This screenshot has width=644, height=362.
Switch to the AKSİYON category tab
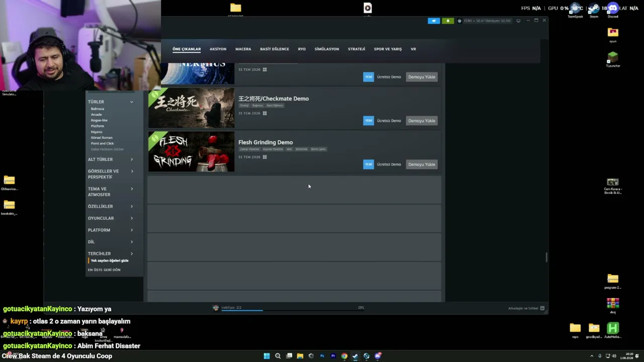point(218,49)
